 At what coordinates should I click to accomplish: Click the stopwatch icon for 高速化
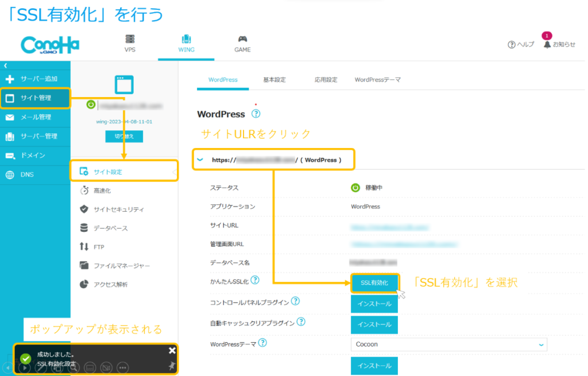84,191
